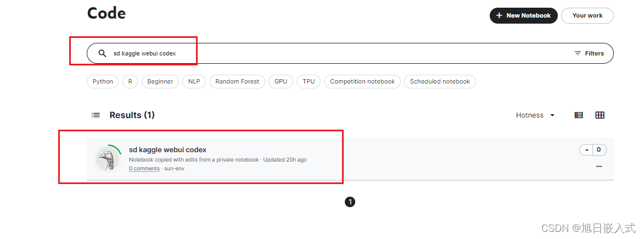Click the results list menu icon beside Results
Screen dimensions: 644x239
[x=96, y=115]
